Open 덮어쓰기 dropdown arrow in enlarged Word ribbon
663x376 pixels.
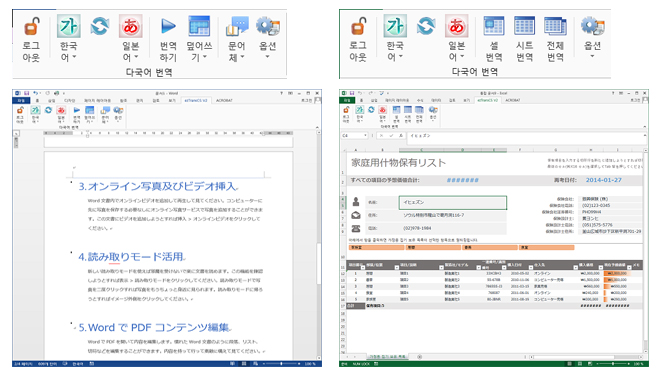pos(205,57)
